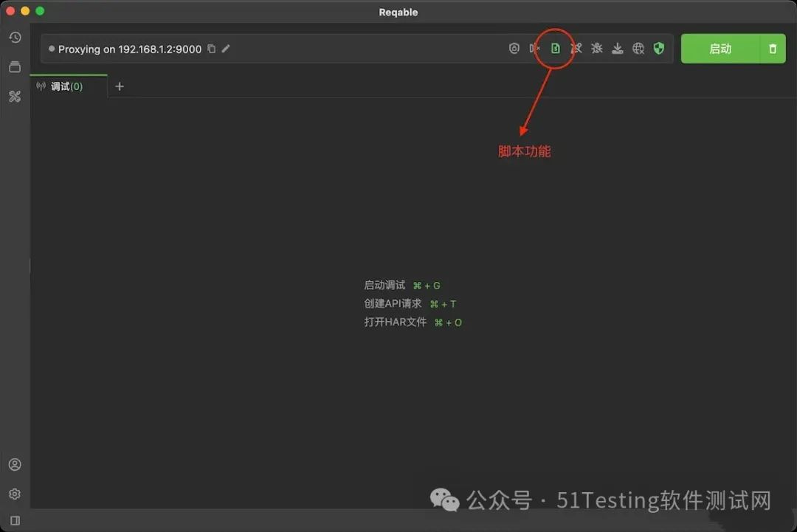This screenshot has height=532, width=797.
Task: Click the green 启动 start button
Action: pos(720,49)
